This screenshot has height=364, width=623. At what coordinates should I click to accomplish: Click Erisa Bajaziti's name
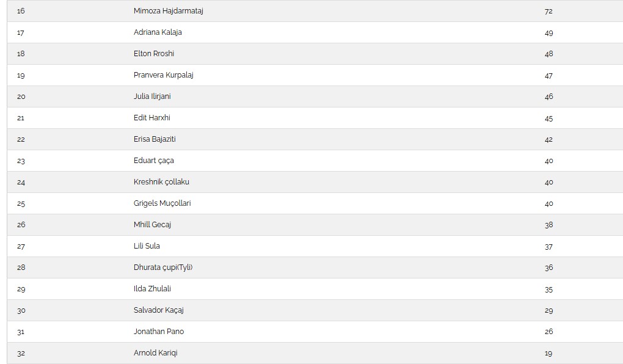click(x=155, y=139)
